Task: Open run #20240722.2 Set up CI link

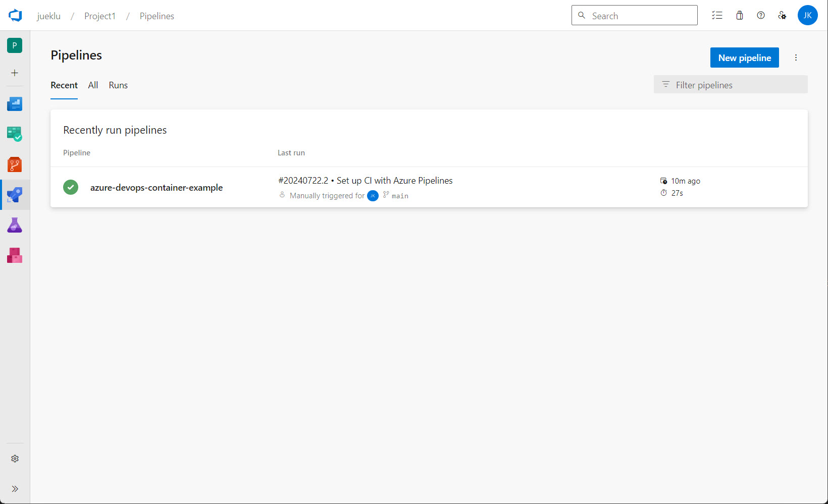Action: pos(365,180)
